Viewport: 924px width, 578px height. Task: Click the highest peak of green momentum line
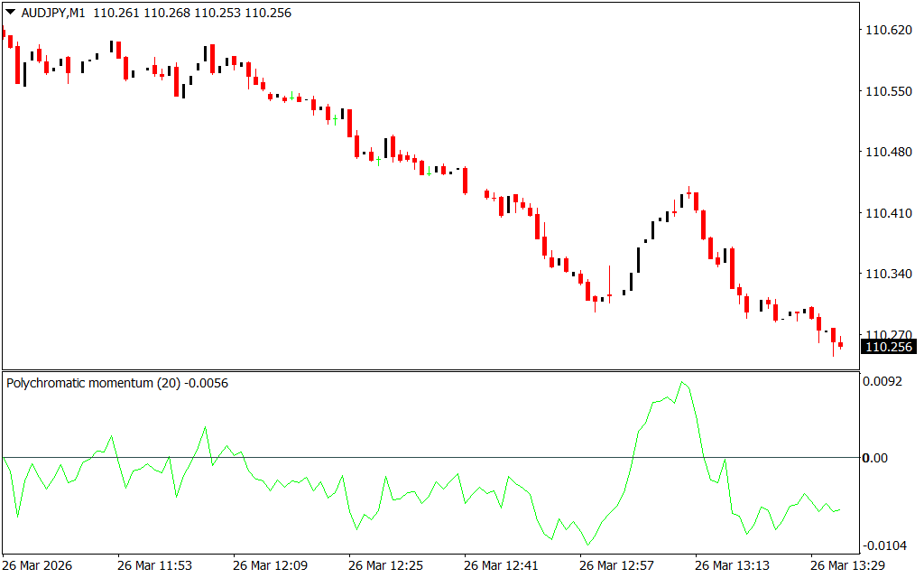coord(681,382)
